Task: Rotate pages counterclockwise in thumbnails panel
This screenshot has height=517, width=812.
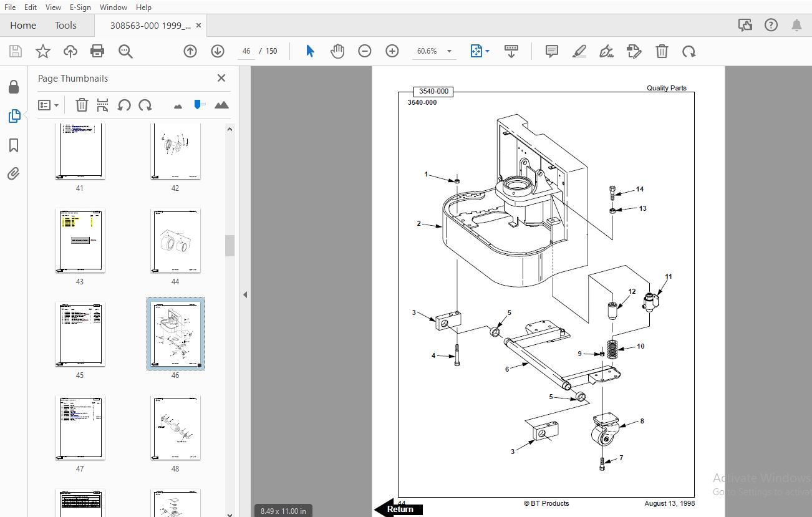Action: [x=124, y=105]
